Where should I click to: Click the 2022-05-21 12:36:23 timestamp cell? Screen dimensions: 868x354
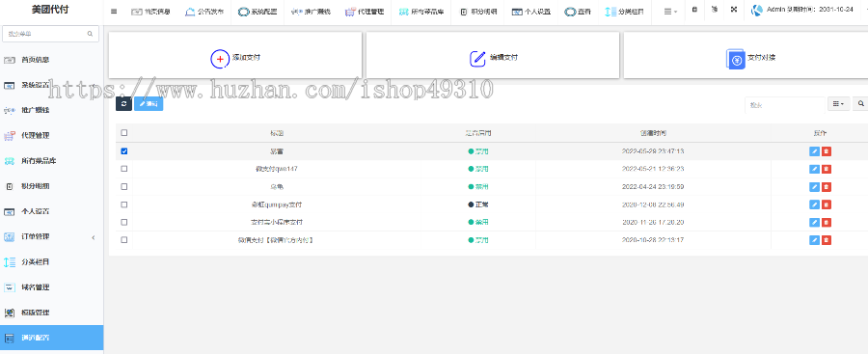[653, 169]
